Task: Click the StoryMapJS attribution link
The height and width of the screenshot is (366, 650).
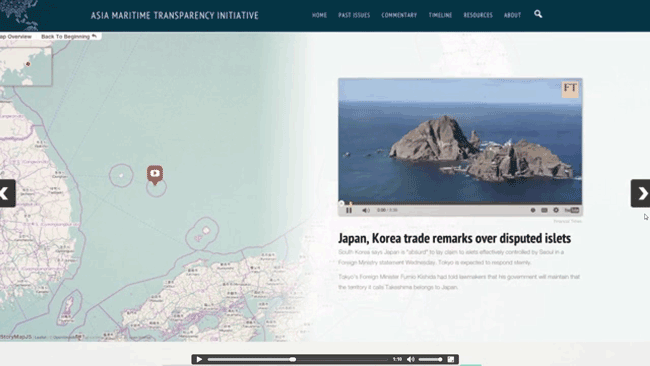Action: tap(16, 337)
